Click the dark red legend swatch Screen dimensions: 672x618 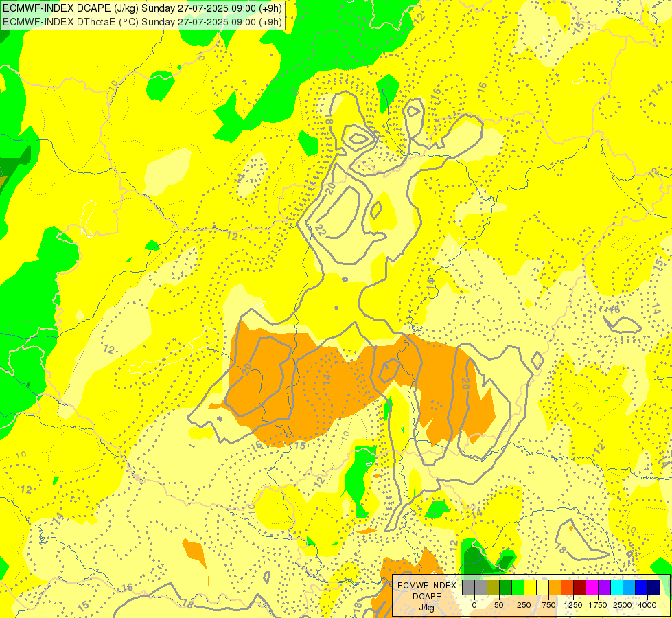579,587
